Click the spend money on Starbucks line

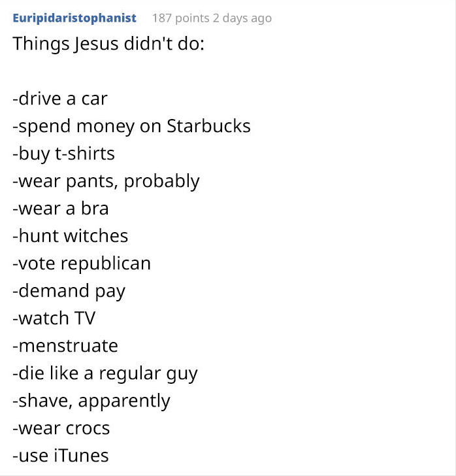click(132, 126)
